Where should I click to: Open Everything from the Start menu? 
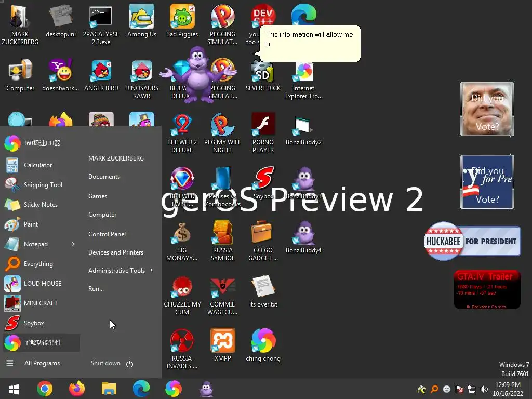tap(42, 263)
